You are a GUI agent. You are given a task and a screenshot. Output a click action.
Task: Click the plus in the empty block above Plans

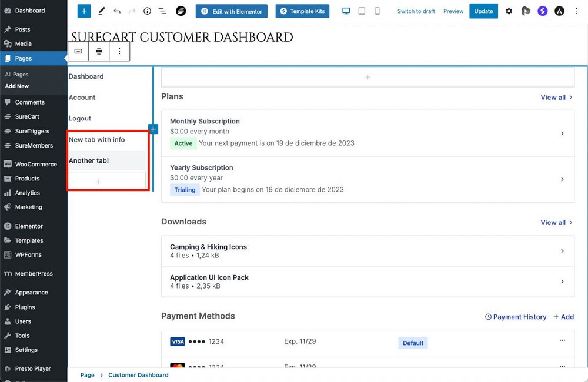pyautogui.click(x=367, y=77)
